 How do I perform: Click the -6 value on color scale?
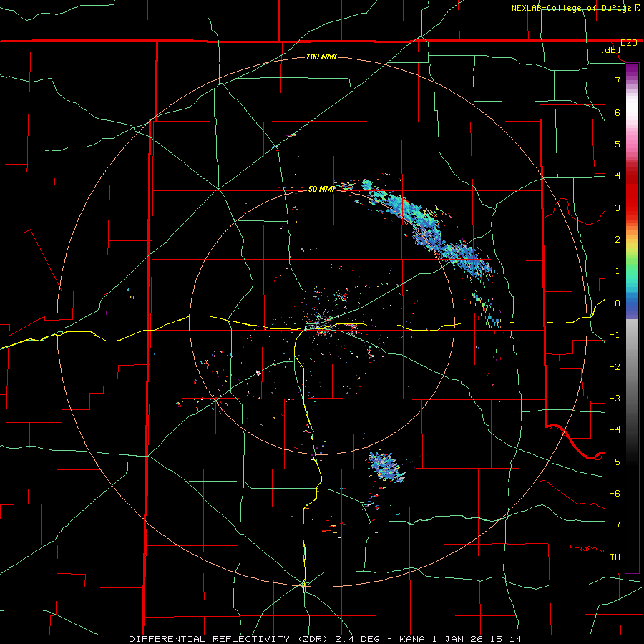click(x=615, y=494)
